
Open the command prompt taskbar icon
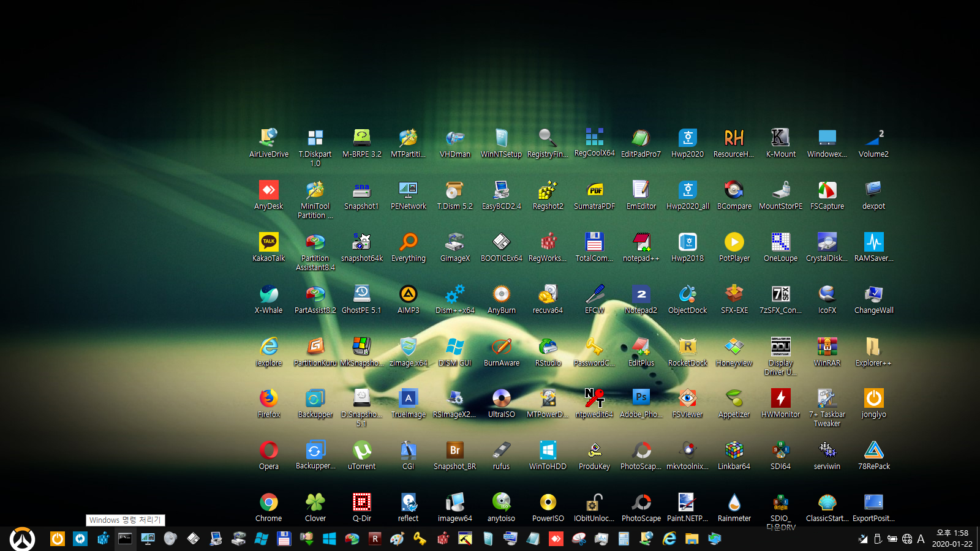click(125, 539)
